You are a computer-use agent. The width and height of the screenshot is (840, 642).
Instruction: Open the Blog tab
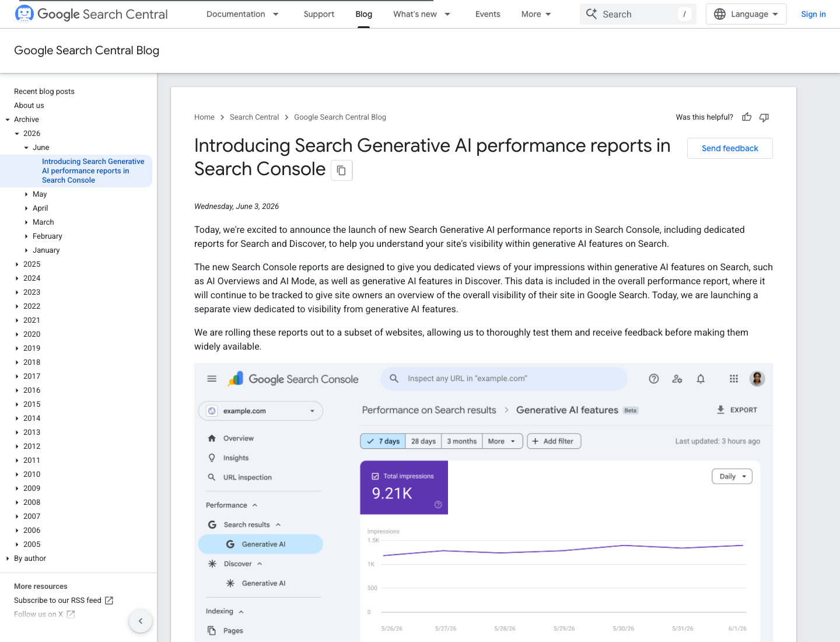tap(364, 14)
